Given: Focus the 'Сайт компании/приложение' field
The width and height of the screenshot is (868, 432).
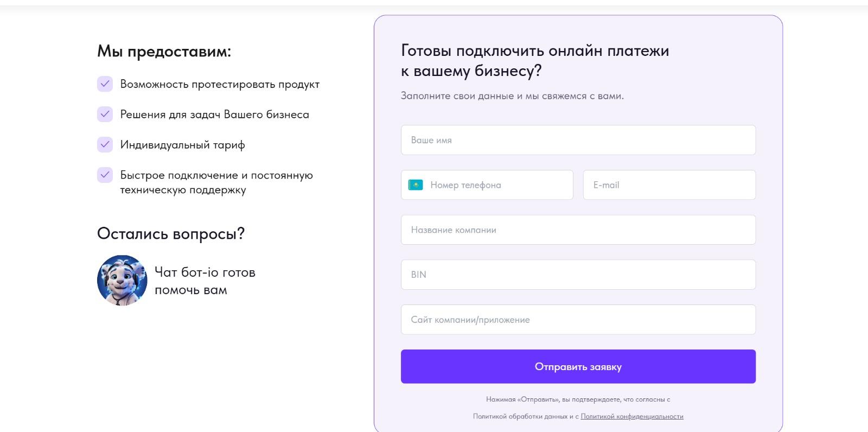Looking at the screenshot, I should coord(578,320).
